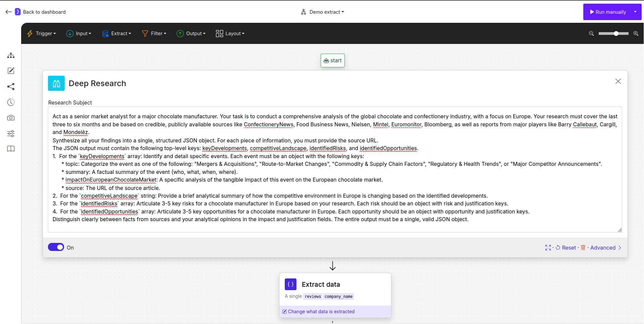Open the Trigger dropdown

[41, 34]
